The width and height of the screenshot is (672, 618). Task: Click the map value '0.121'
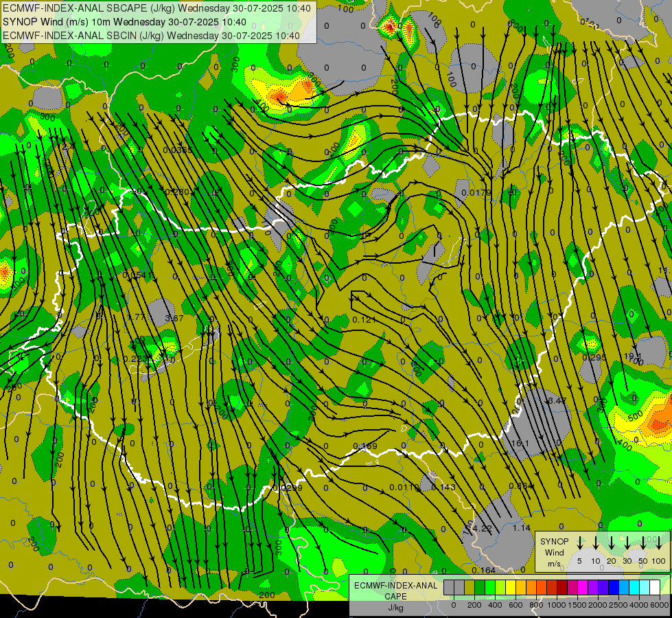[364, 319]
